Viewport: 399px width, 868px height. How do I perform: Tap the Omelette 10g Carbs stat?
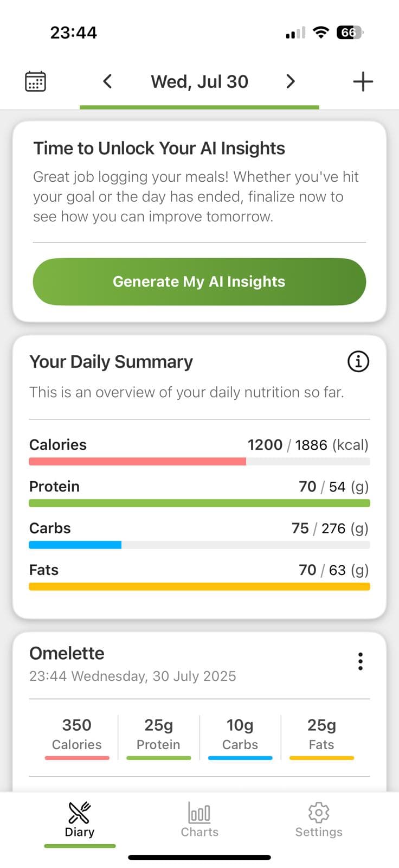click(240, 734)
